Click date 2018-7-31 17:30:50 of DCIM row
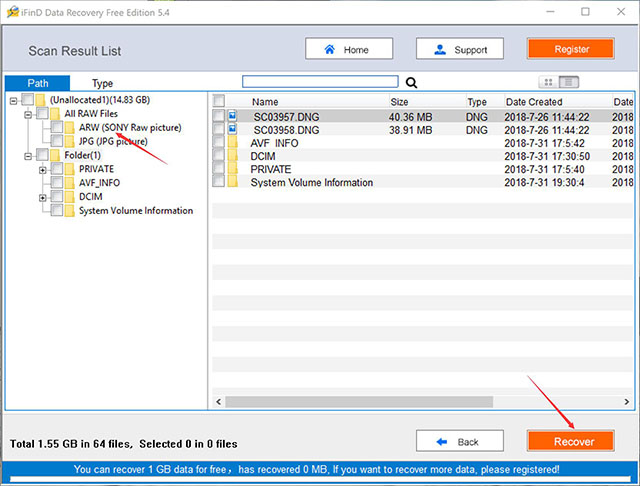Screen dimensions: 640x486 547,156
